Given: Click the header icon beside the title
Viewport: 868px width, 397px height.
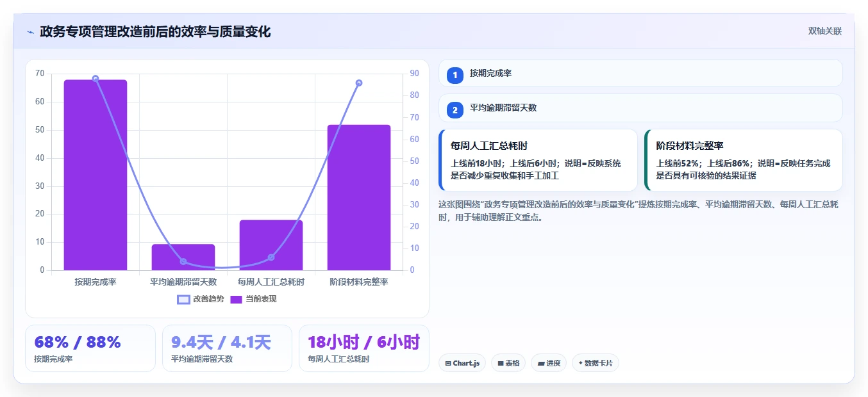Looking at the screenshot, I should pyautogui.click(x=30, y=32).
